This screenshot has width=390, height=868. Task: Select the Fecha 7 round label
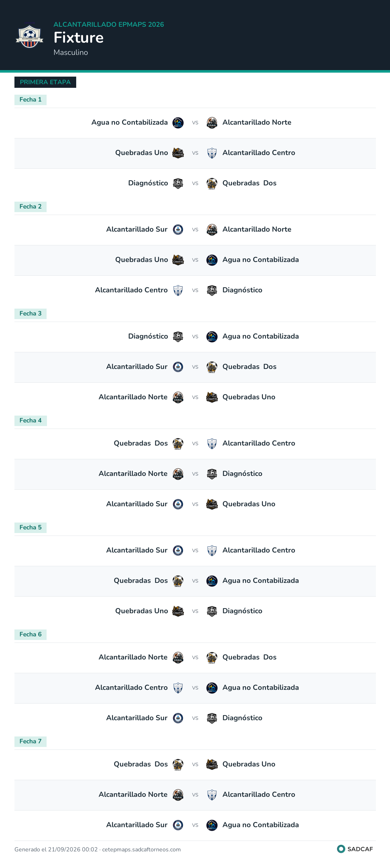[x=30, y=742]
